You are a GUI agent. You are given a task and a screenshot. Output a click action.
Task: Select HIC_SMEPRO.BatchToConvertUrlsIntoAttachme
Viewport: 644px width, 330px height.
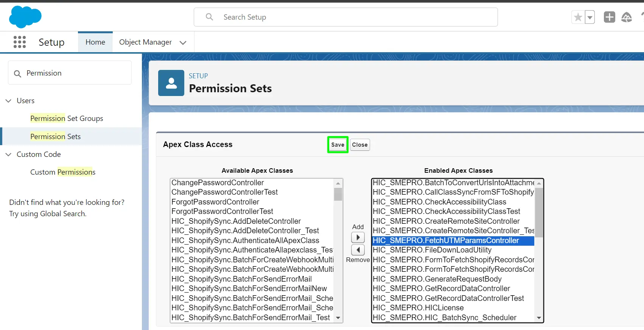click(453, 183)
